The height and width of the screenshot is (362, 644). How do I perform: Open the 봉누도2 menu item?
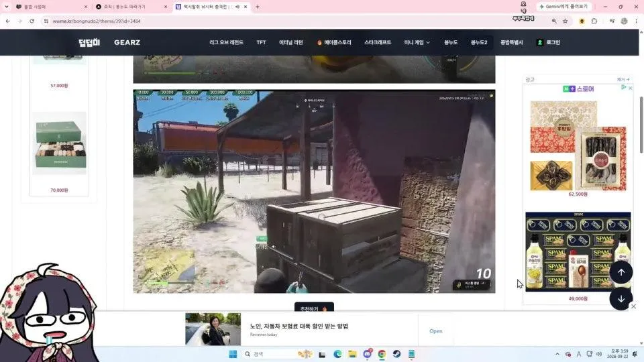pyautogui.click(x=479, y=42)
